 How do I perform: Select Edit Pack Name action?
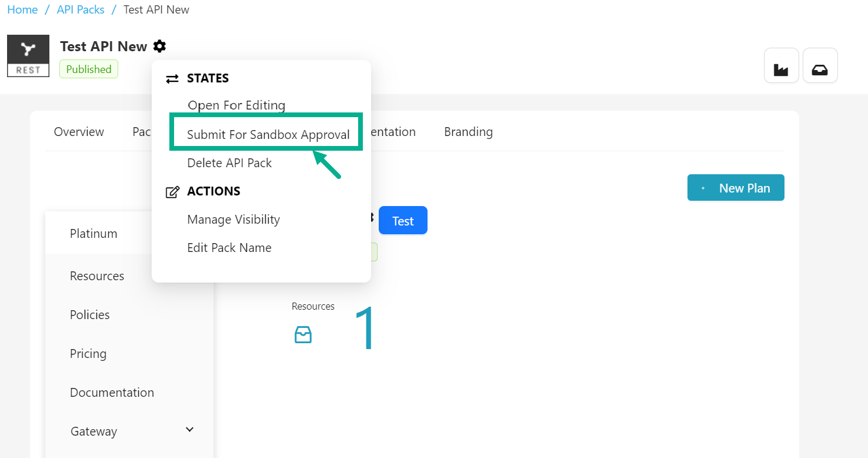coord(229,248)
